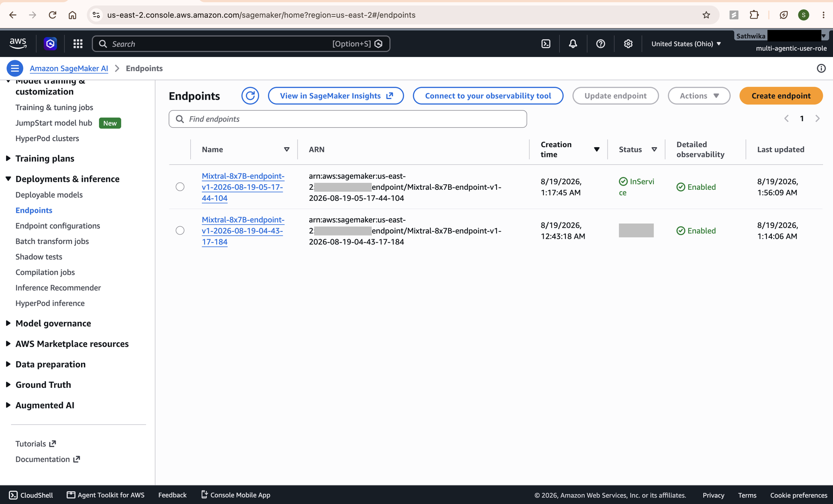This screenshot has height=504, width=833.
Task: Open the notifications bell
Action: point(573,44)
